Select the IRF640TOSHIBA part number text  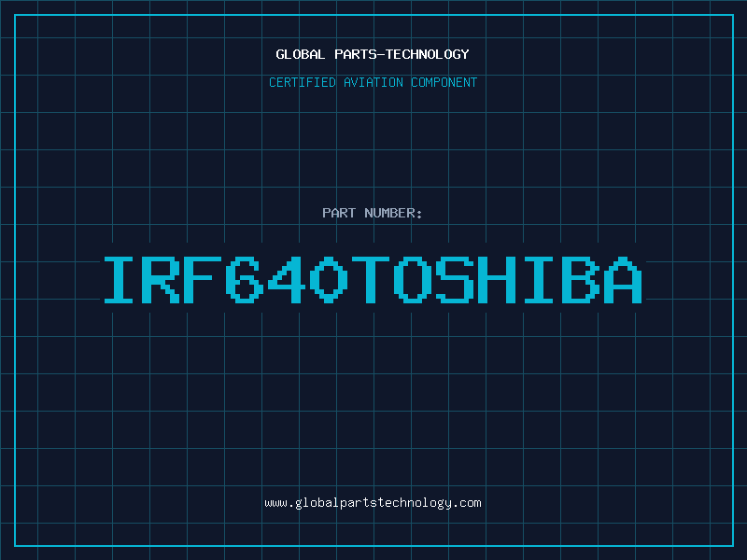click(373, 279)
